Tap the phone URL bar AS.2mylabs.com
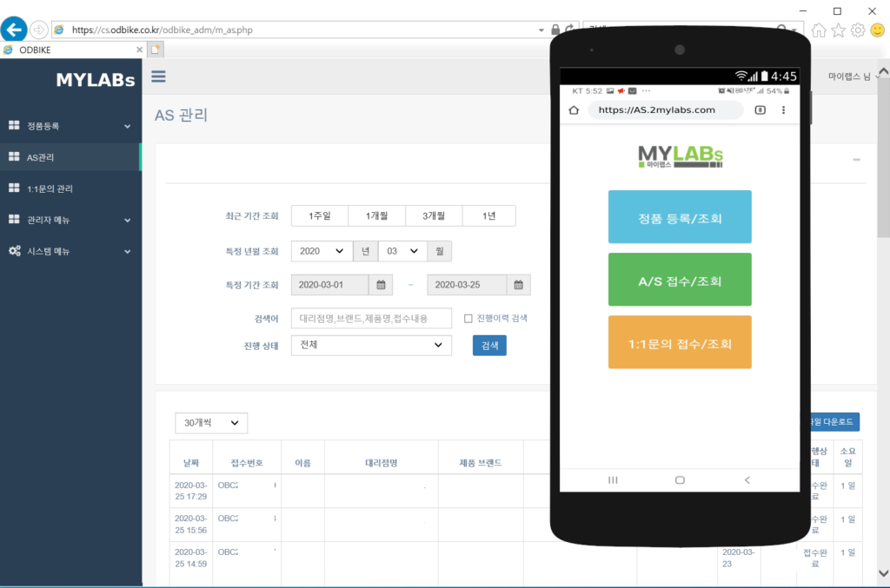The image size is (890, 588). tap(665, 110)
